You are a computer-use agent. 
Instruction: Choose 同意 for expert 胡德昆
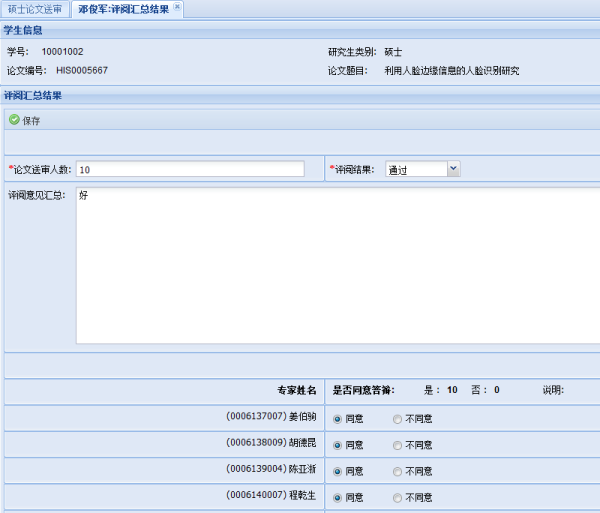pyautogui.click(x=337, y=444)
